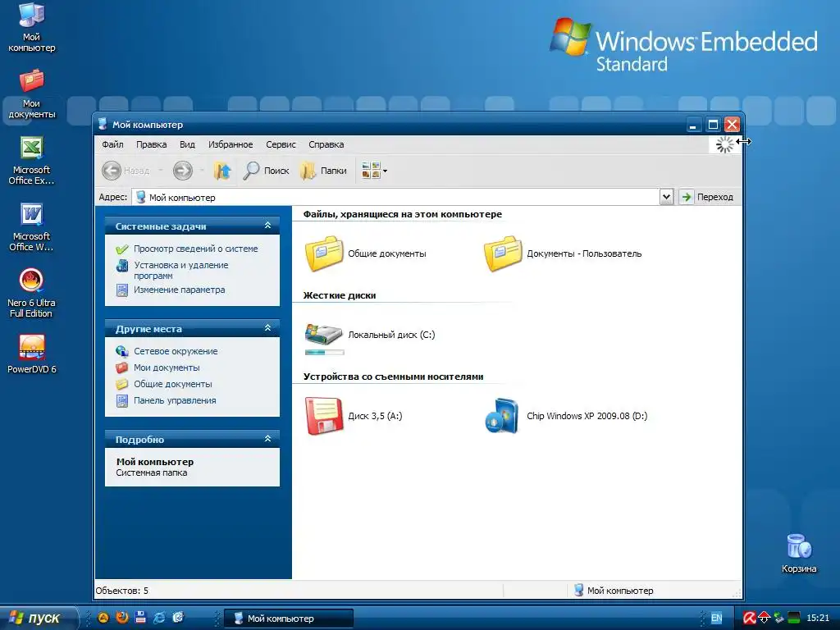Screen dimensions: 840x630
Task: Open the view mode icons button
Action: [x=371, y=171]
